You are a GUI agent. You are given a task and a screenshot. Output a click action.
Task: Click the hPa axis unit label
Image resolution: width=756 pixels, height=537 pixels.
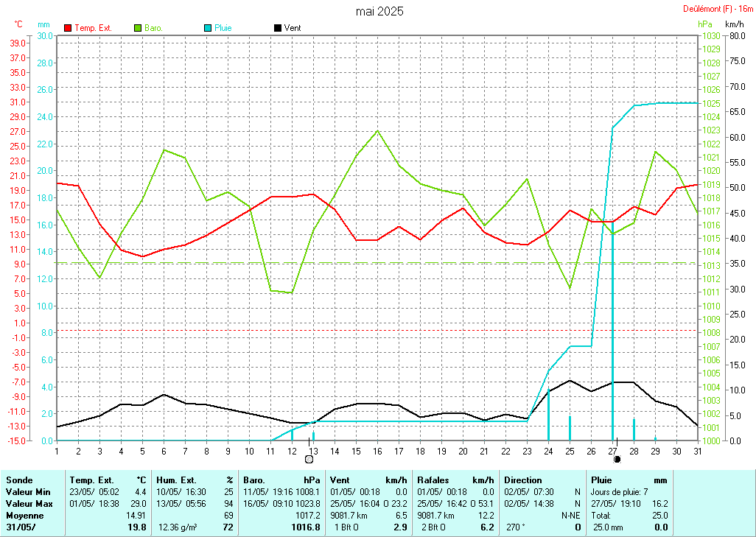[x=704, y=24]
